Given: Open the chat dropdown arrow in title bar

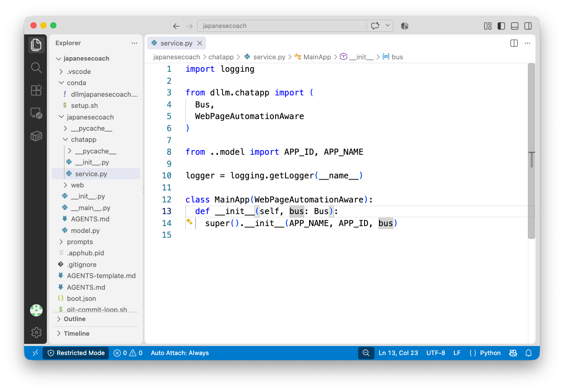Looking at the screenshot, I should pos(388,26).
